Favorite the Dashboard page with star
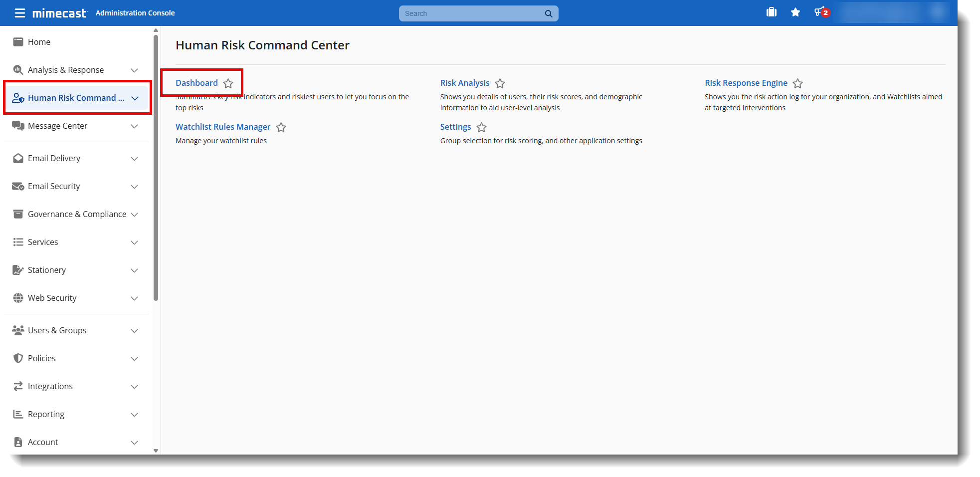 tap(228, 83)
